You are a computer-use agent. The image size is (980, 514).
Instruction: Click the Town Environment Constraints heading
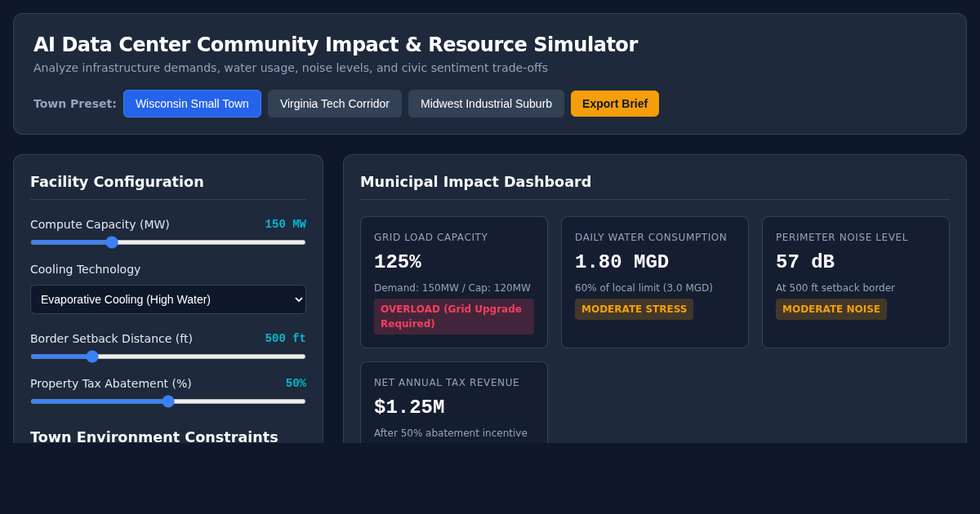[x=154, y=436]
